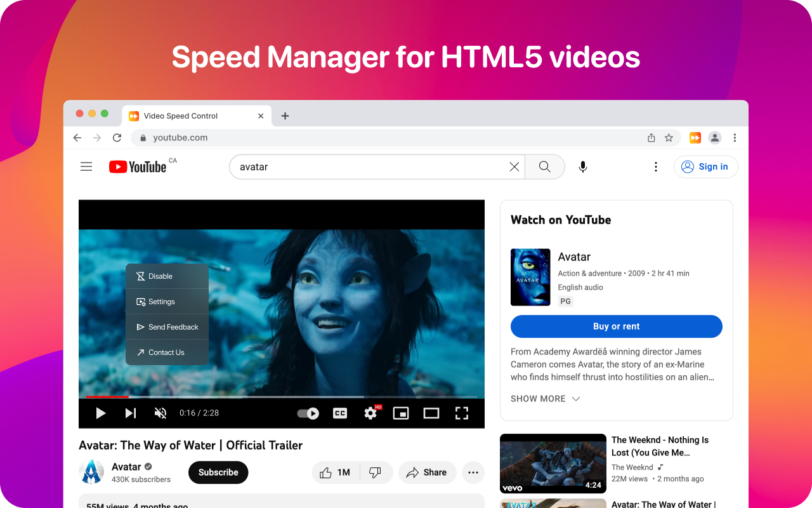Close the Video Speed Control tab
The height and width of the screenshot is (508, 812).
(261, 116)
